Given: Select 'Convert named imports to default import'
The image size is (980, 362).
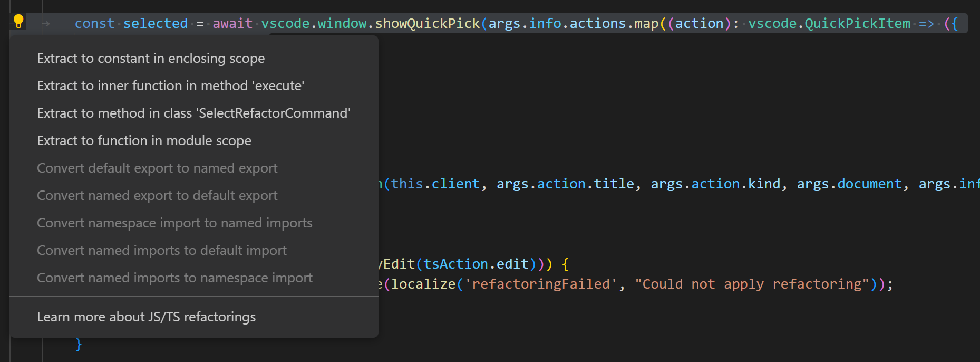Looking at the screenshot, I should 161,251.
